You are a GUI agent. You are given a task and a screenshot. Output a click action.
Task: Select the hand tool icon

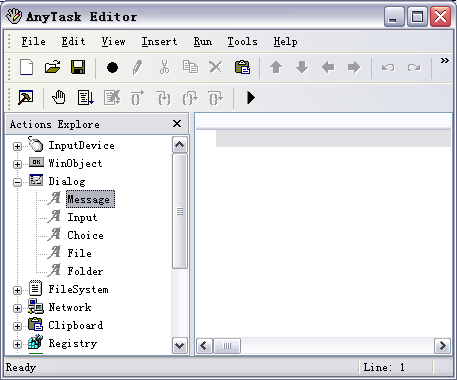click(59, 98)
